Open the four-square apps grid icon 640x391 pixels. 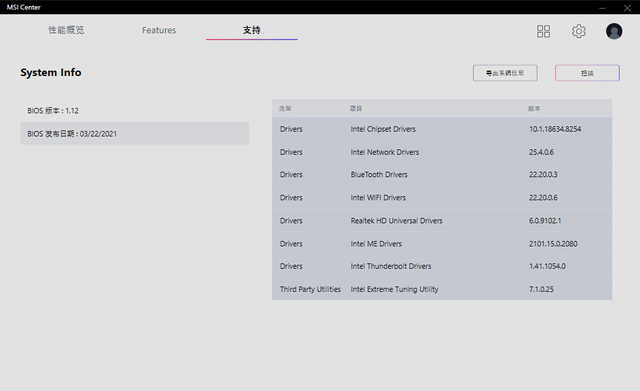543,31
